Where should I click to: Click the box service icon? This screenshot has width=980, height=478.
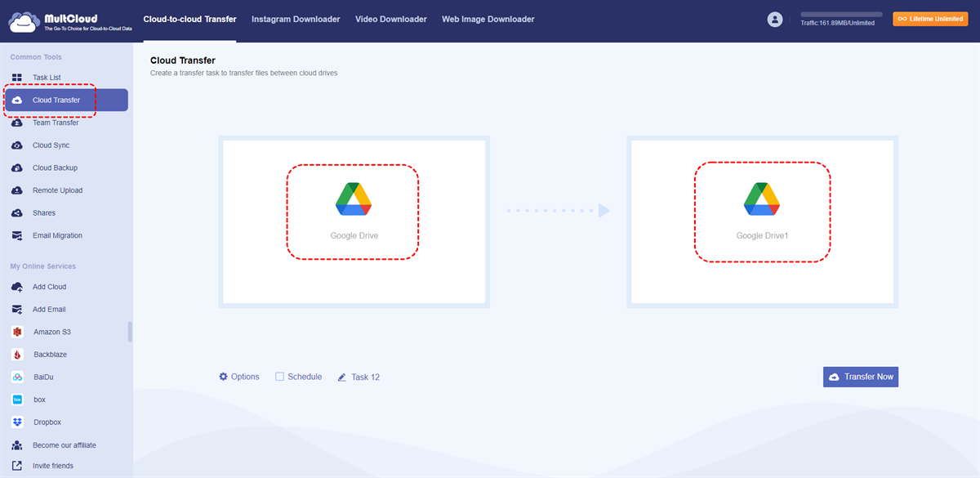17,400
